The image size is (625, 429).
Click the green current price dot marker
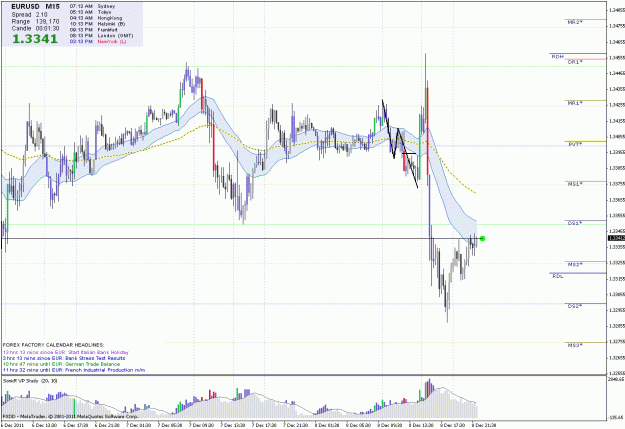[482, 238]
